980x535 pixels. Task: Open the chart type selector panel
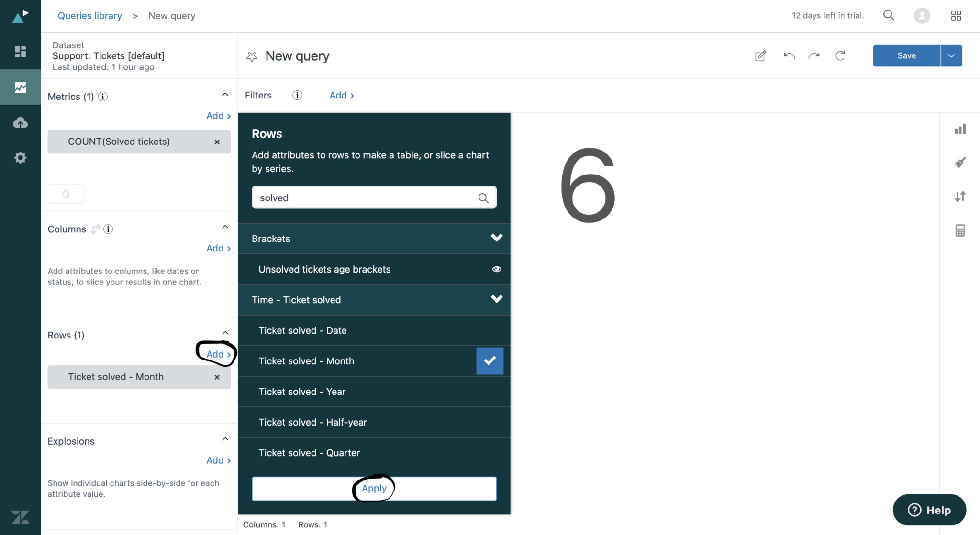coord(960,129)
